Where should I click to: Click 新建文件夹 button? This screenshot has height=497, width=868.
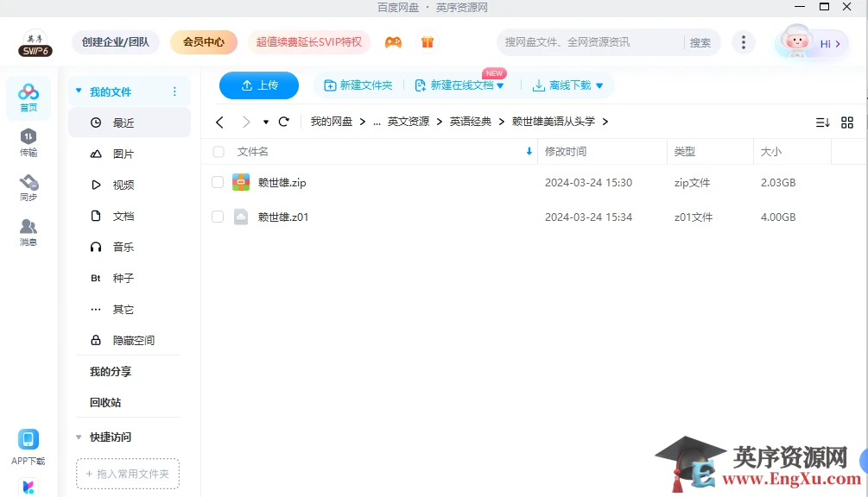[x=358, y=85]
